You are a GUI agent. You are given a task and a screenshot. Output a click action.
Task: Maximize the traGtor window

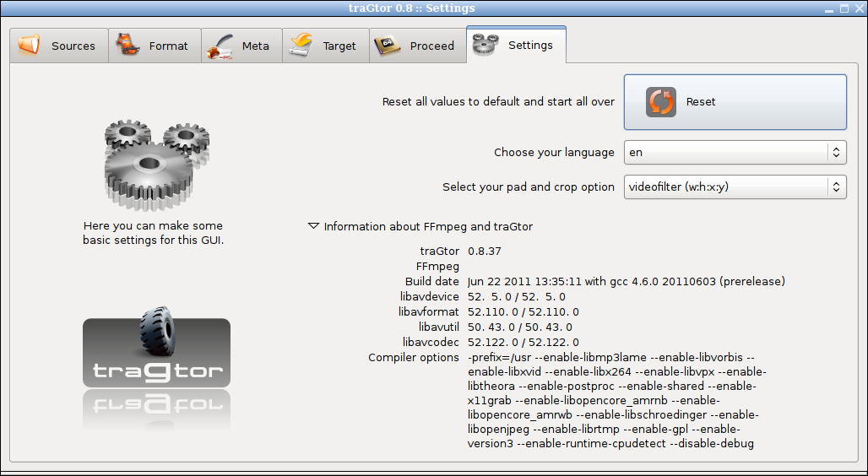tap(844, 8)
